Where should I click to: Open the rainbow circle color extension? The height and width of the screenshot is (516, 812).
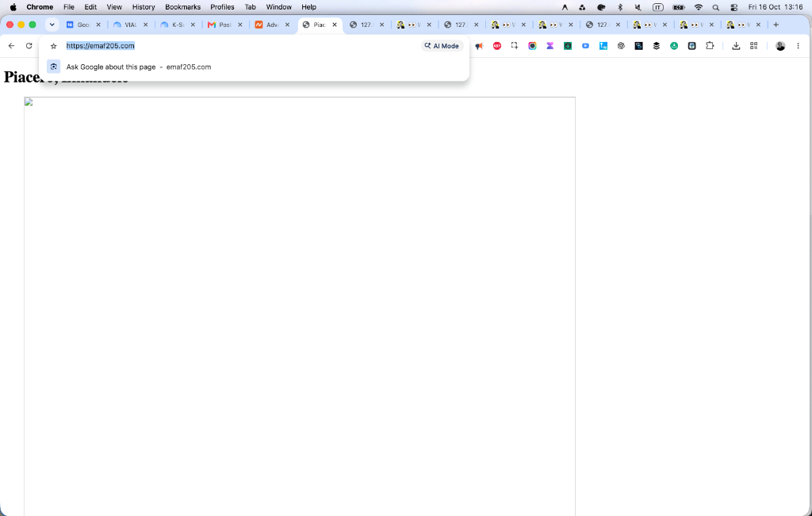532,45
